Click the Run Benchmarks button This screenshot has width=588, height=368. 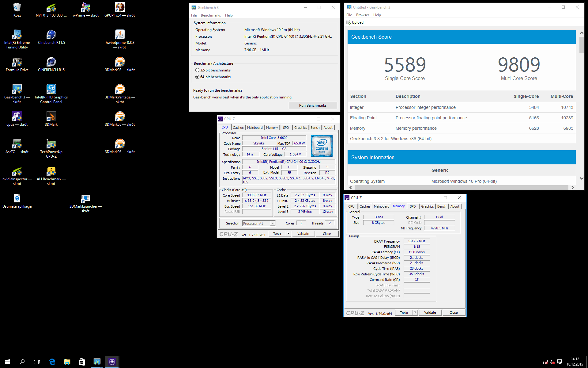313,105
